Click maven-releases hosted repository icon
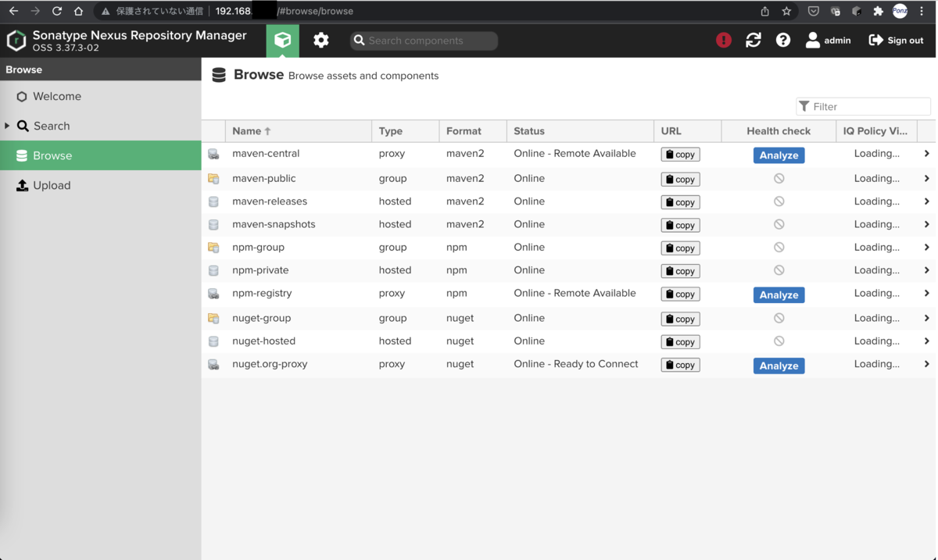The height and width of the screenshot is (560, 938). coord(213,202)
